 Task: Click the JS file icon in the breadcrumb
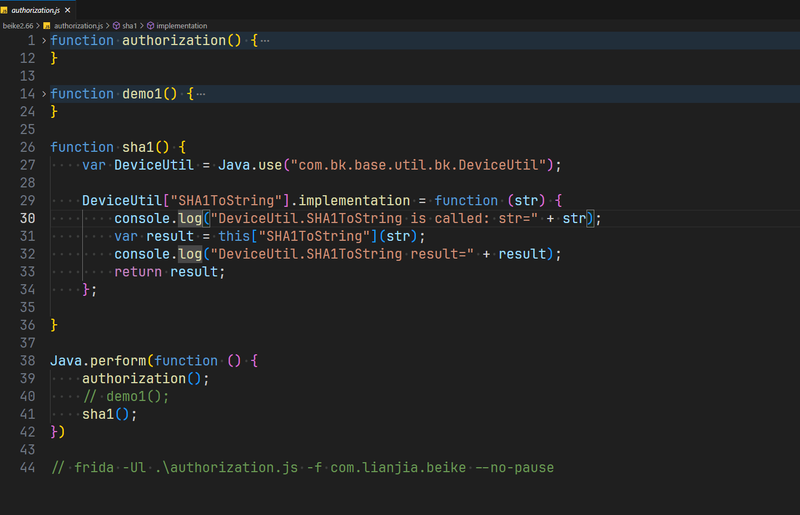click(x=47, y=26)
